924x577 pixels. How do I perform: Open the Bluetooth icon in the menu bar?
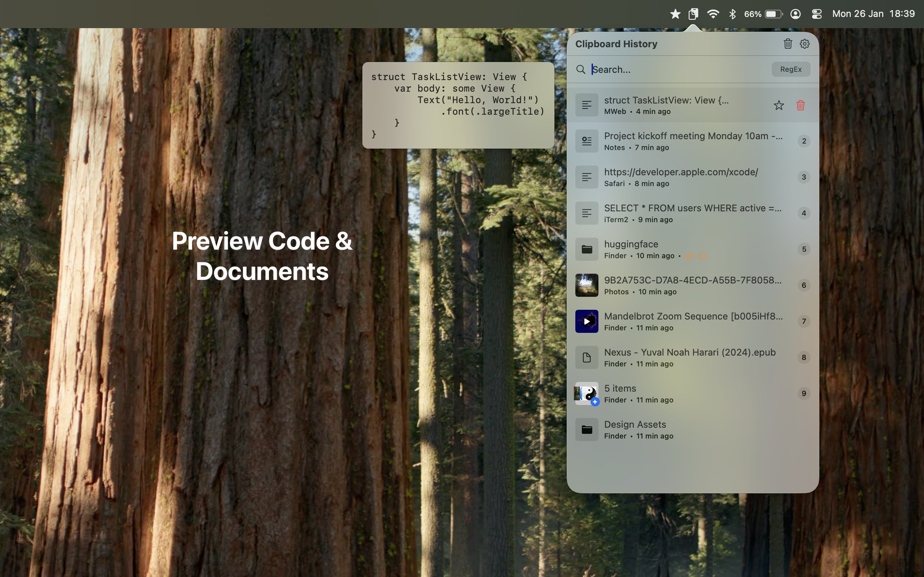pos(732,14)
